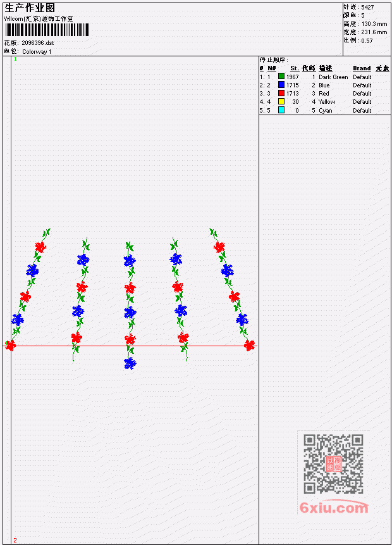Select the Red description cell
Screen dimensions: 392x545
[324, 94]
